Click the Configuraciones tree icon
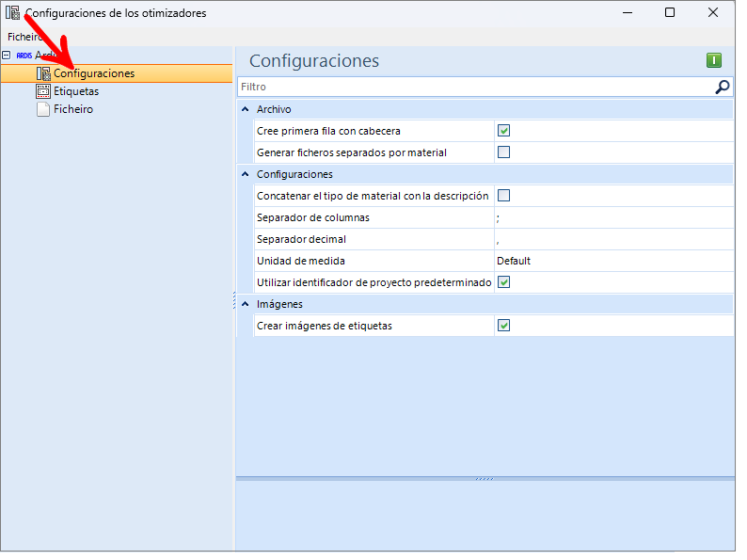 pos(43,73)
